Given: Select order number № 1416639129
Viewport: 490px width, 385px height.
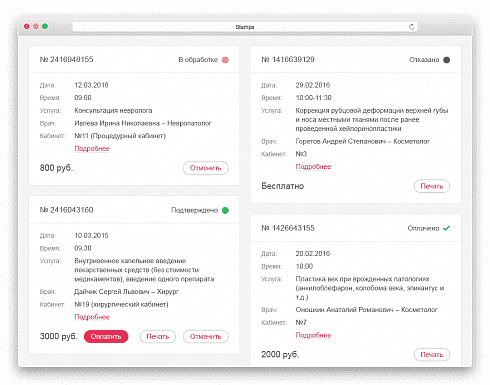Looking at the screenshot, I should click(288, 60).
